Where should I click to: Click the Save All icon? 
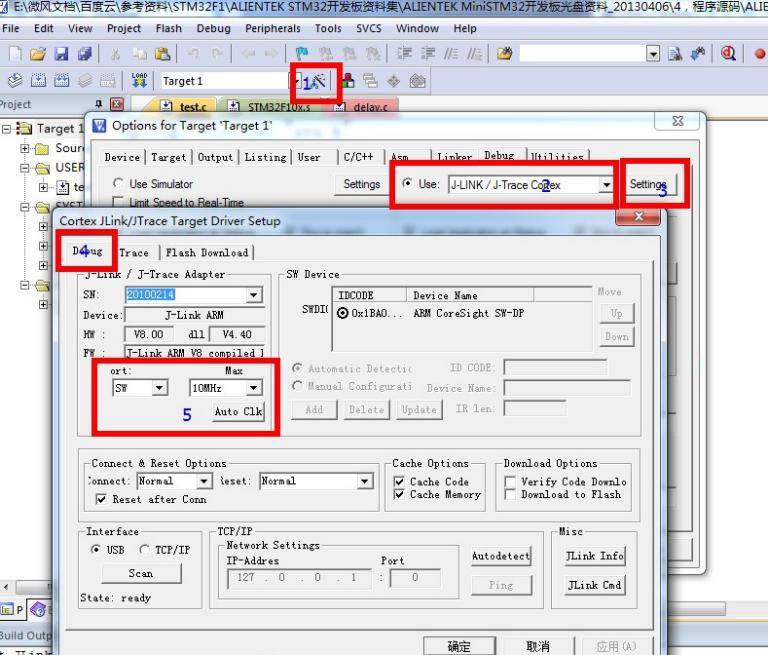(x=85, y=53)
